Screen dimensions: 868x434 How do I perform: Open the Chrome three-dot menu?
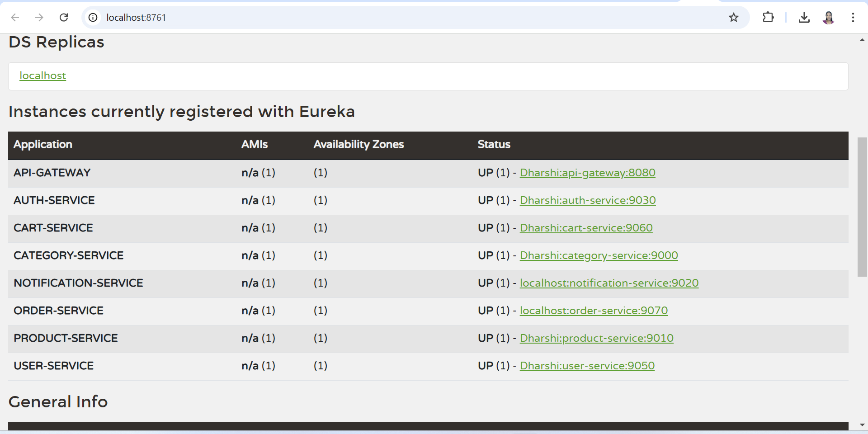(853, 17)
